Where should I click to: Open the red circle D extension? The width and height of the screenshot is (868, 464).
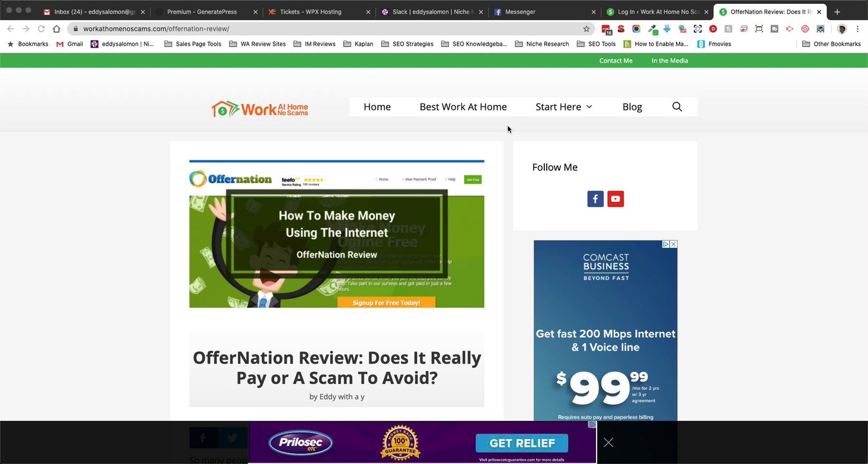tap(713, 29)
